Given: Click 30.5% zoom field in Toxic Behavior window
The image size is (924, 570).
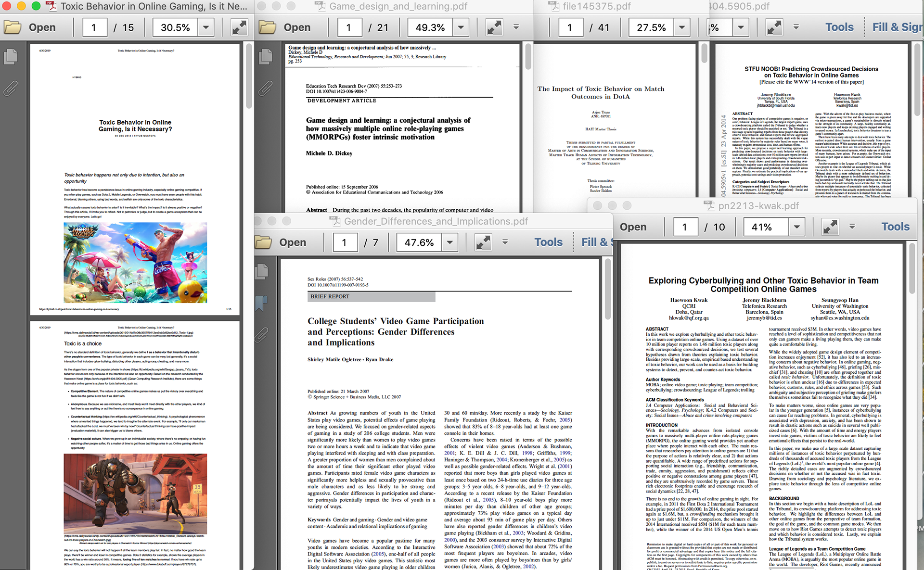Looking at the screenshot, I should tap(175, 27).
